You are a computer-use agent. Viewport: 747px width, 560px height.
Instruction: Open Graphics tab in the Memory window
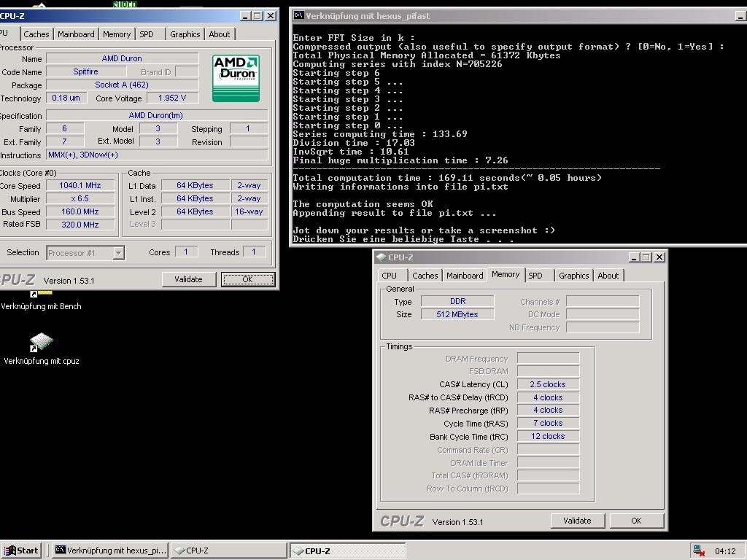pyautogui.click(x=574, y=276)
